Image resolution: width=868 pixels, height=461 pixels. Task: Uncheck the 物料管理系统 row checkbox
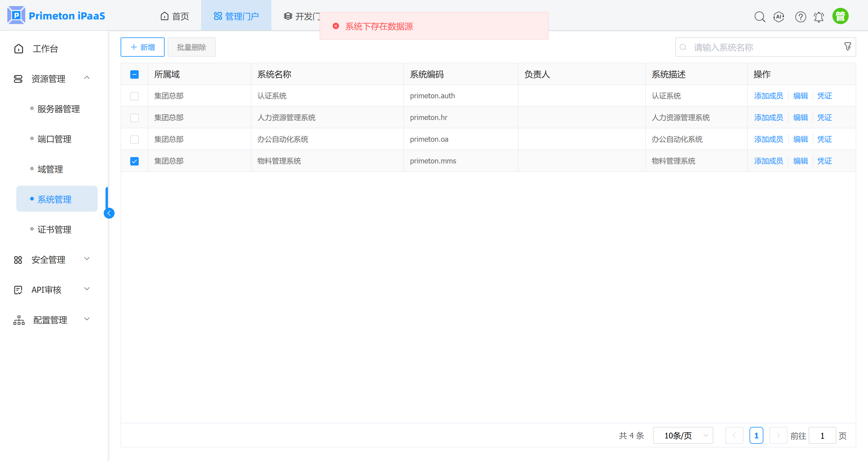(134, 161)
